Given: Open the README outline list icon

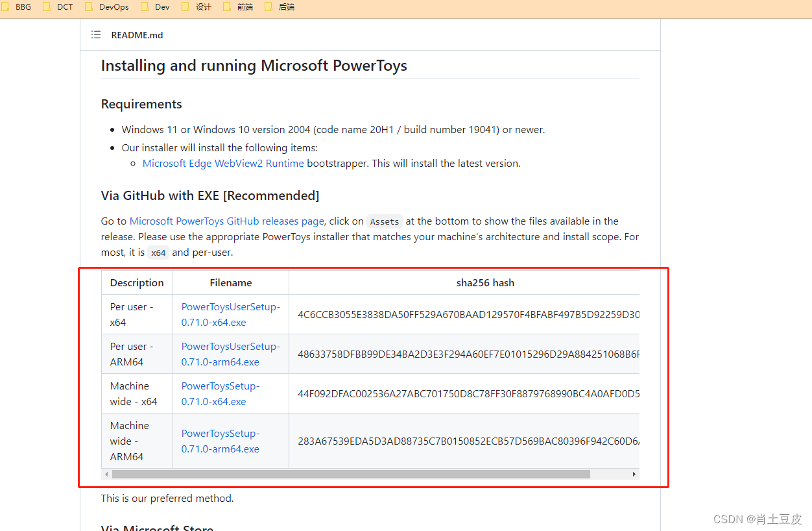Looking at the screenshot, I should pyautogui.click(x=96, y=35).
